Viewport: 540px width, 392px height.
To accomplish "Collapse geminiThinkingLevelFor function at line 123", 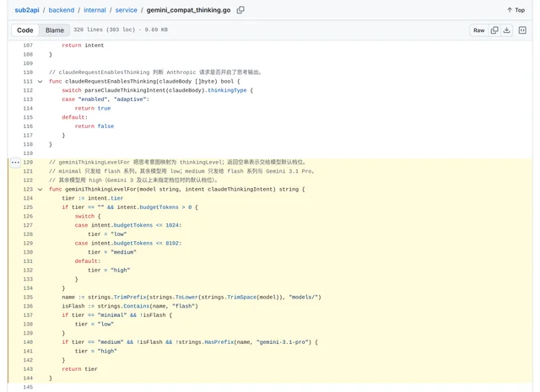I will [x=40, y=190].
